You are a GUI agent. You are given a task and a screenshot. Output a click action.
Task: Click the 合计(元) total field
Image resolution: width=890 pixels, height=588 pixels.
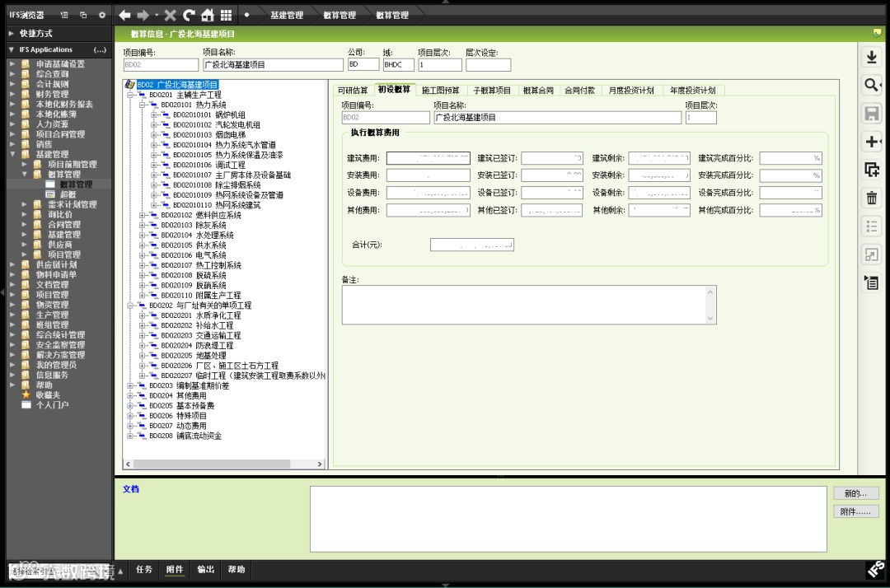(472, 245)
